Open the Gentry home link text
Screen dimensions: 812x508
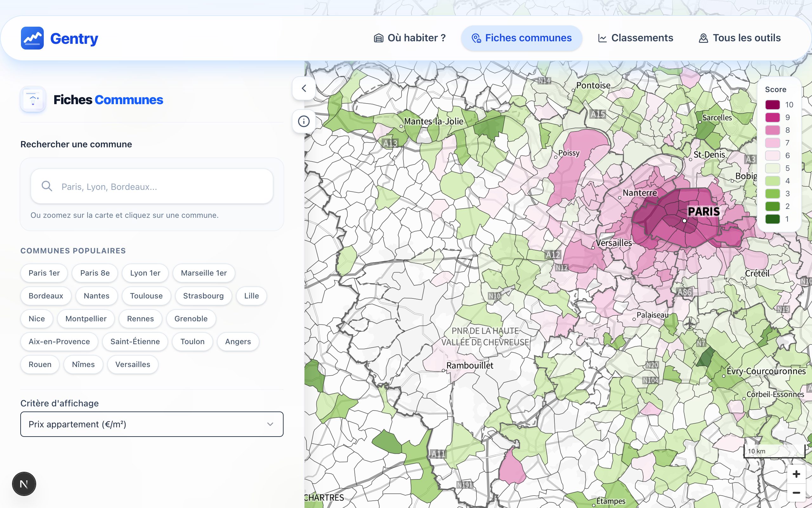click(x=74, y=38)
